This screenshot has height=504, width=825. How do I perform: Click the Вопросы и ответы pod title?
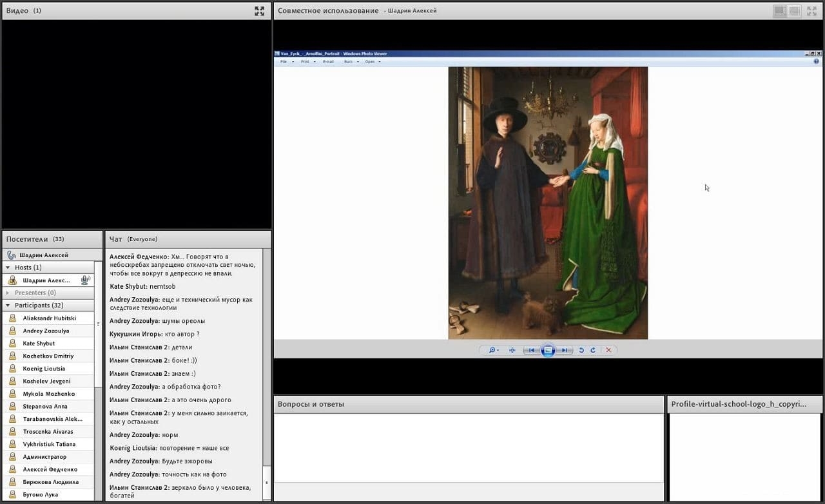click(311, 404)
